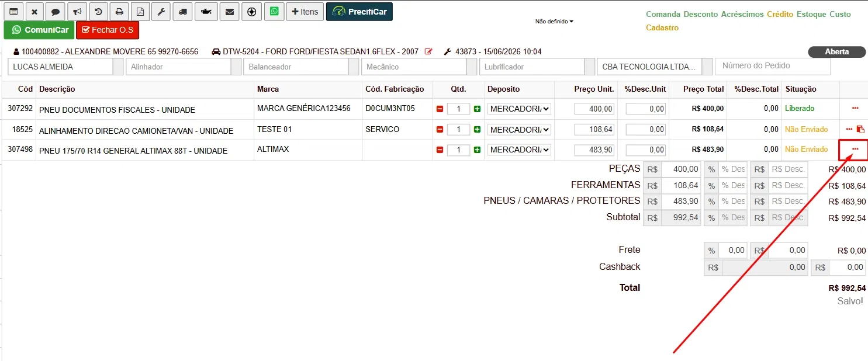The height and width of the screenshot is (361, 868).
Task: Open Deposito dropdown for PNEU DOCUMENTOS FISCALES
Action: pyautogui.click(x=519, y=109)
